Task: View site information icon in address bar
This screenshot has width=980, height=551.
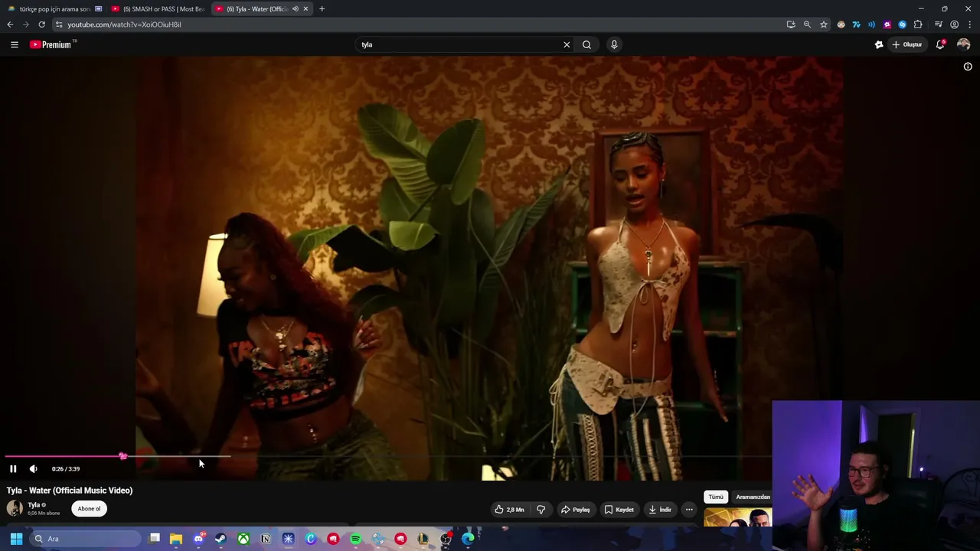Action: point(58,24)
